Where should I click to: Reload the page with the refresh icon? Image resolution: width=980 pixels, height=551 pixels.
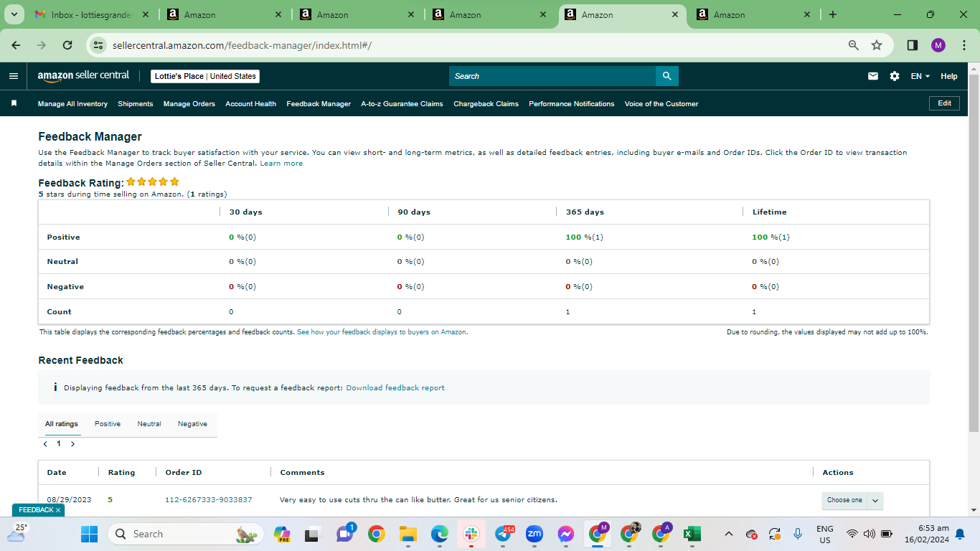click(67, 45)
